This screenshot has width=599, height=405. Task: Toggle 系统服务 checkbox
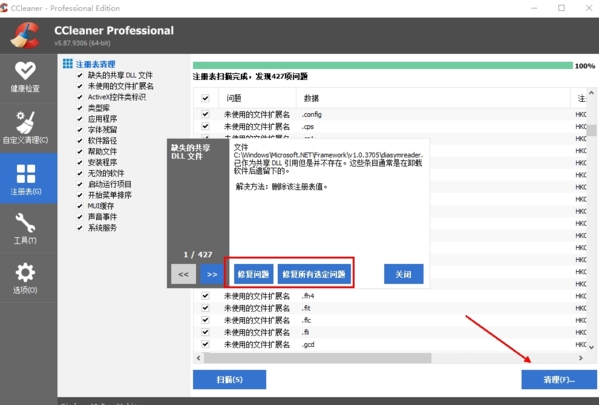(x=80, y=228)
